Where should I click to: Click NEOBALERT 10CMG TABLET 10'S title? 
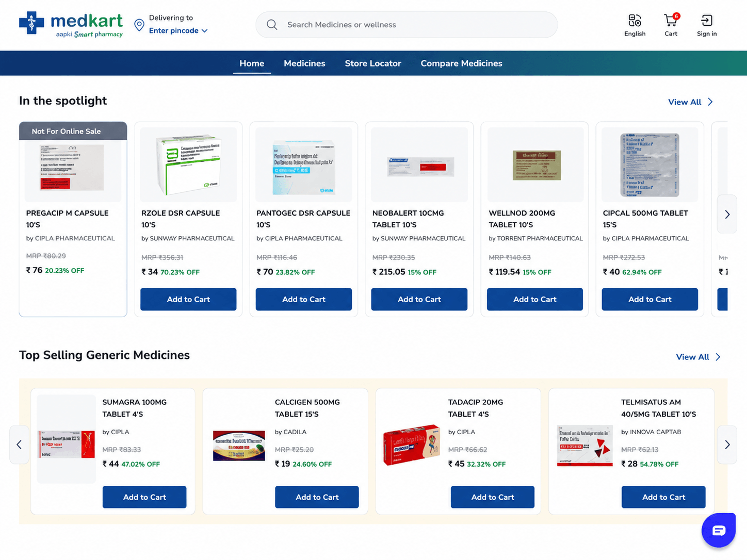click(x=408, y=219)
